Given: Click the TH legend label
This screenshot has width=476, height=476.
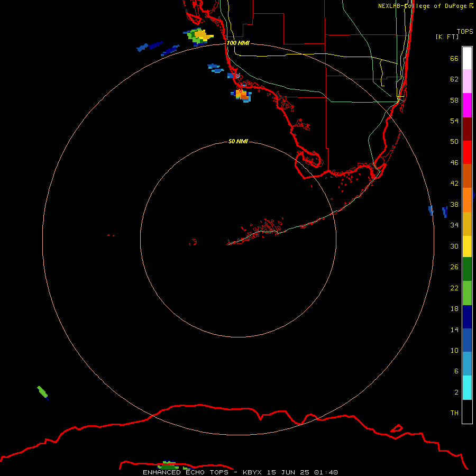Looking at the screenshot, I should point(454,413).
